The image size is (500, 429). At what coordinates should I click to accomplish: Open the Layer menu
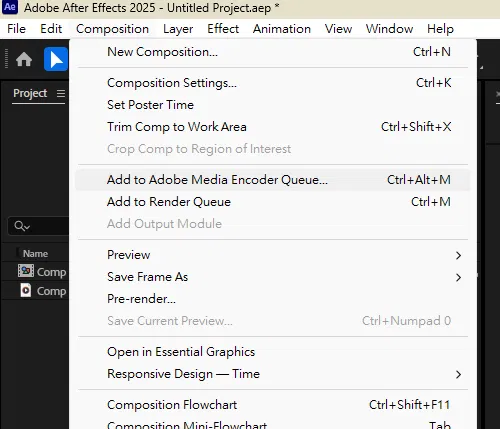pyautogui.click(x=178, y=29)
